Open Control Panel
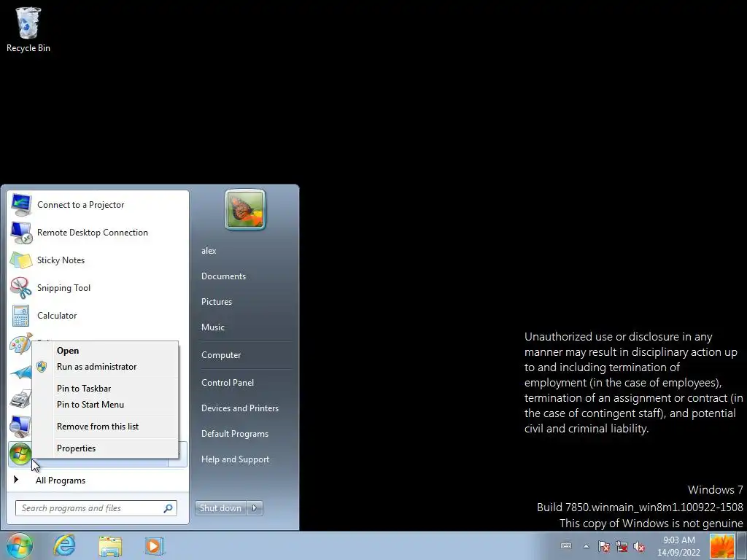Image resolution: width=747 pixels, height=560 pixels. (228, 382)
